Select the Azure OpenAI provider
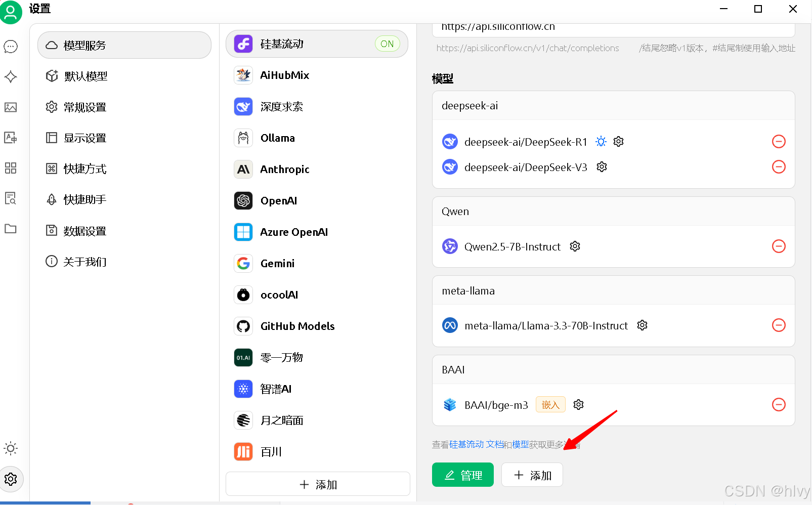 pyautogui.click(x=317, y=232)
